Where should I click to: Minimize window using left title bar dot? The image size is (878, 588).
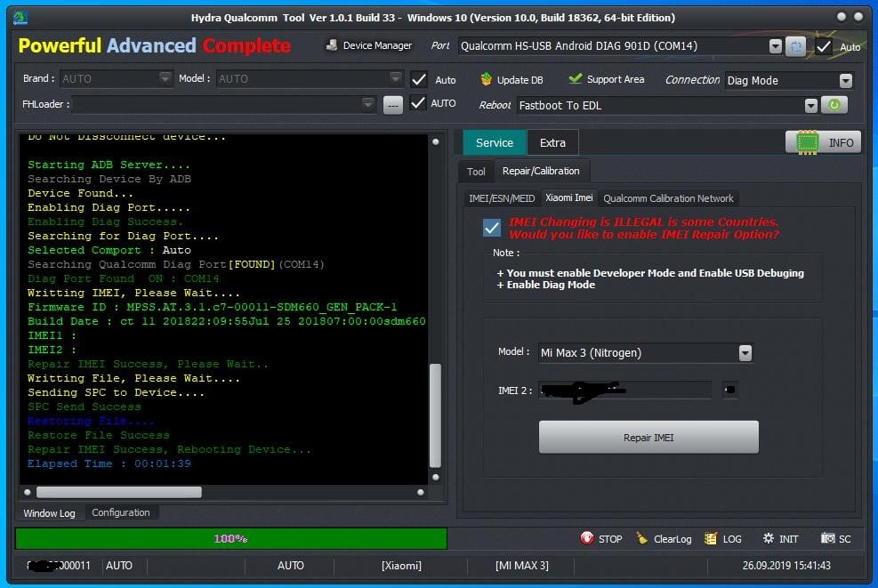[x=841, y=17]
